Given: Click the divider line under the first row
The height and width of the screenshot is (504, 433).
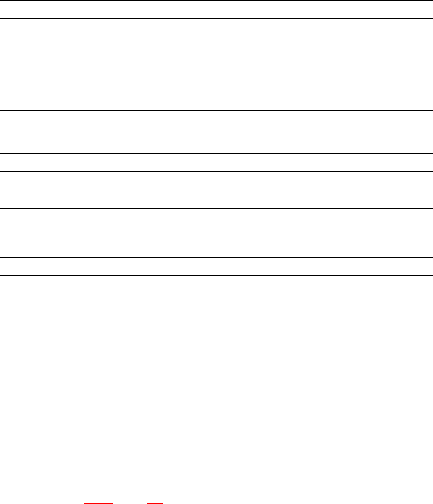Looking at the screenshot, I should [216, 19].
